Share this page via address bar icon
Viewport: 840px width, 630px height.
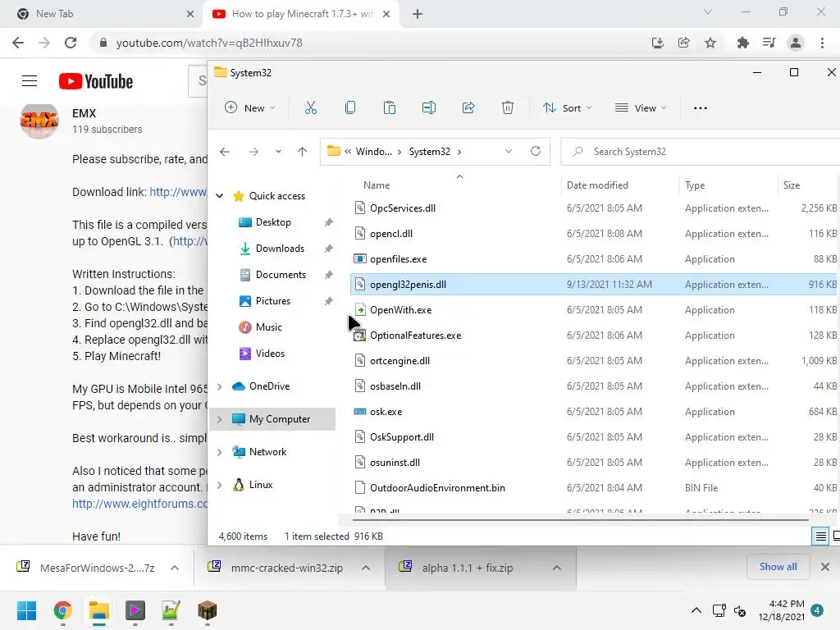click(684, 43)
